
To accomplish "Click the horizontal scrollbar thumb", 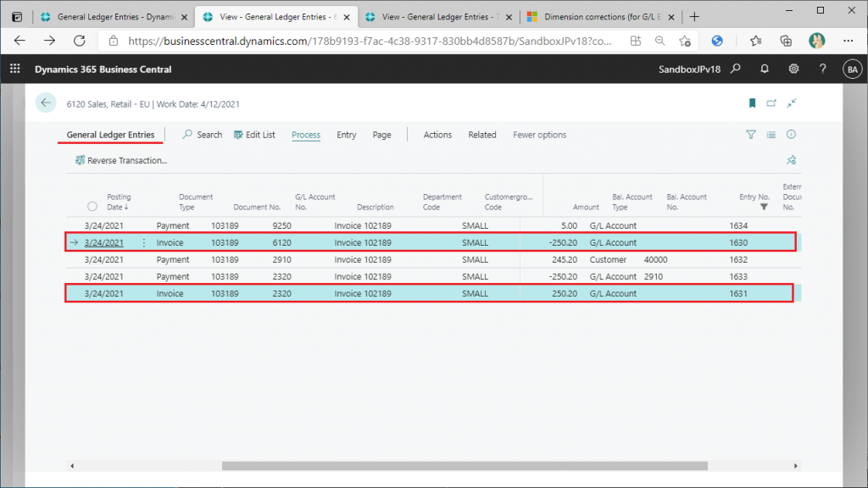I will point(465,466).
